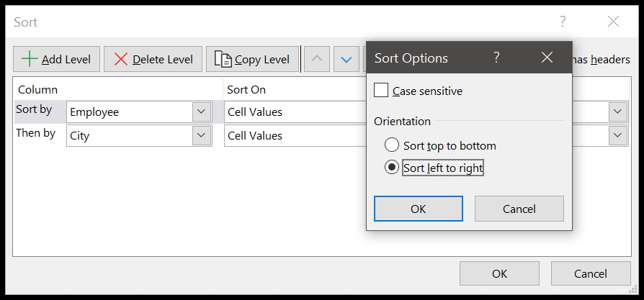Confirm Sort Options with its OK button
Image resolution: width=644 pixels, height=300 pixels.
pyautogui.click(x=418, y=209)
